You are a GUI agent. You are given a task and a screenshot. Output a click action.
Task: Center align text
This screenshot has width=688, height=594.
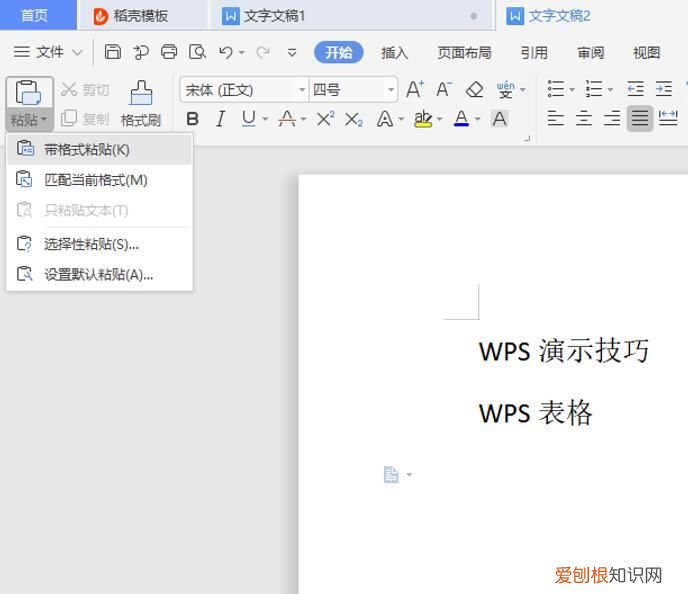coord(584,118)
